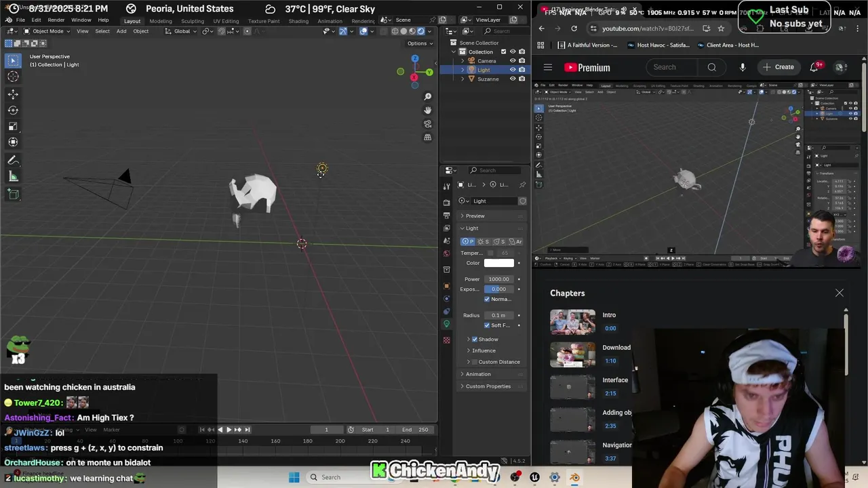Screen dimensions: 868x488
Task: Open the Host Havoc bookmark
Action: click(x=657, y=45)
